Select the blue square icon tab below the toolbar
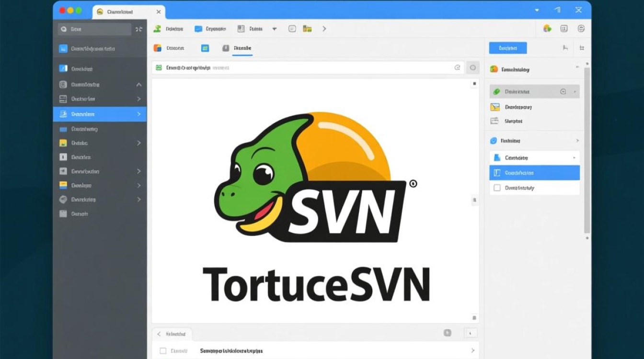This screenshot has height=359, width=644. coord(205,48)
